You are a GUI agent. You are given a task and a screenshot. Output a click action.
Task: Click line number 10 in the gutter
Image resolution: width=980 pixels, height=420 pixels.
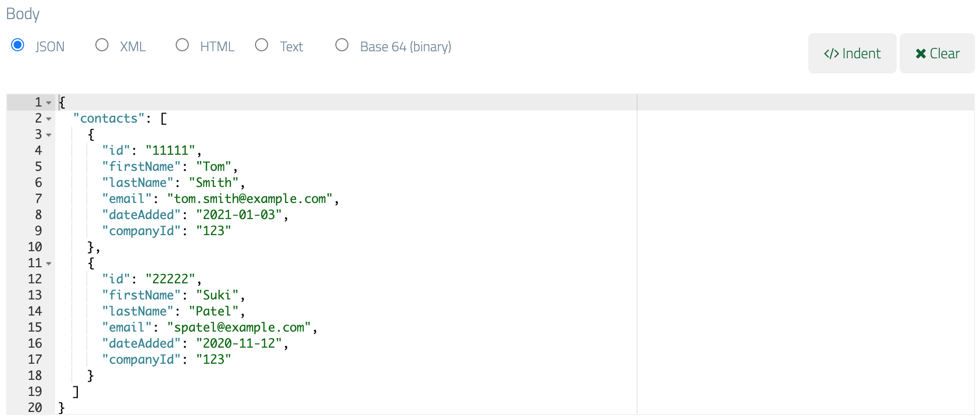click(x=35, y=247)
